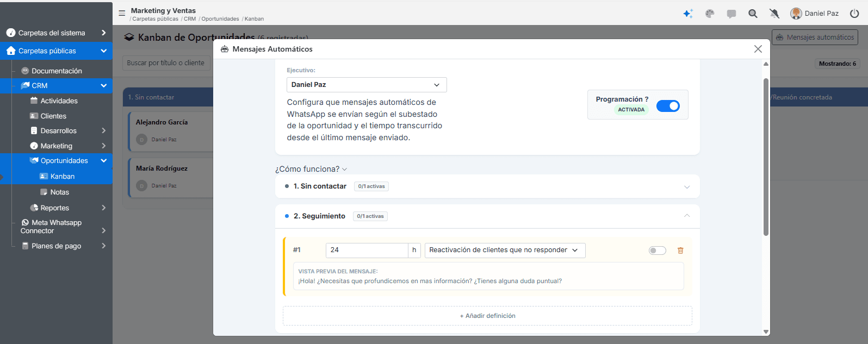
Task: Click the + Añadir definición button
Action: click(x=487, y=316)
